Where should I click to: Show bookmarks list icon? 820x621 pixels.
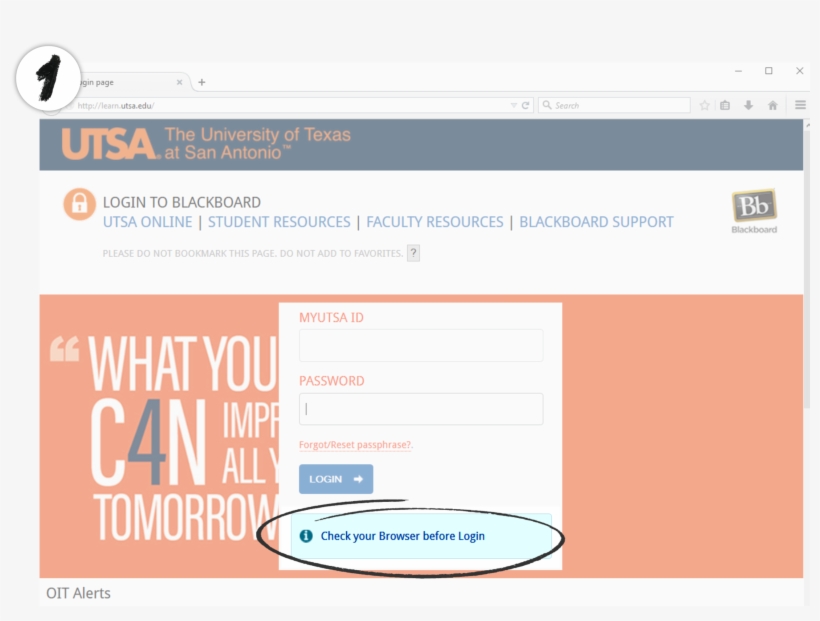point(725,105)
